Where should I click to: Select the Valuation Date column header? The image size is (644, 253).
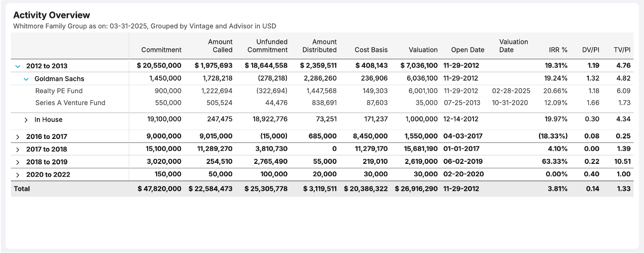pyautogui.click(x=513, y=46)
